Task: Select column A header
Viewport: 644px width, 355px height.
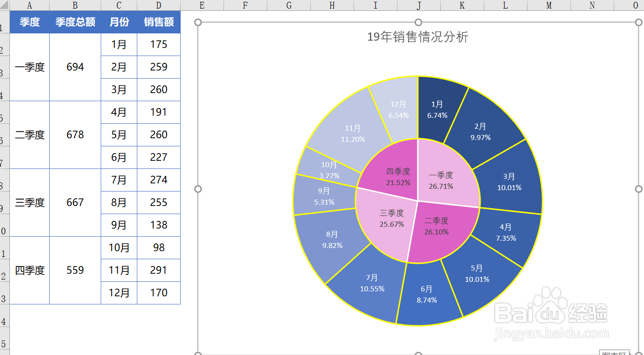Action: (x=30, y=5)
